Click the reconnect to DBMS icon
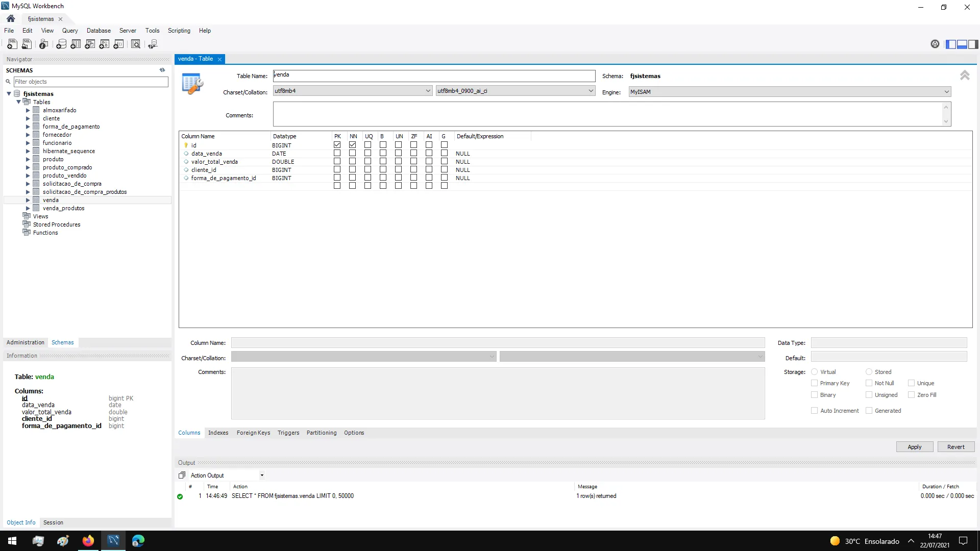Image resolution: width=980 pixels, height=551 pixels. [x=153, y=44]
